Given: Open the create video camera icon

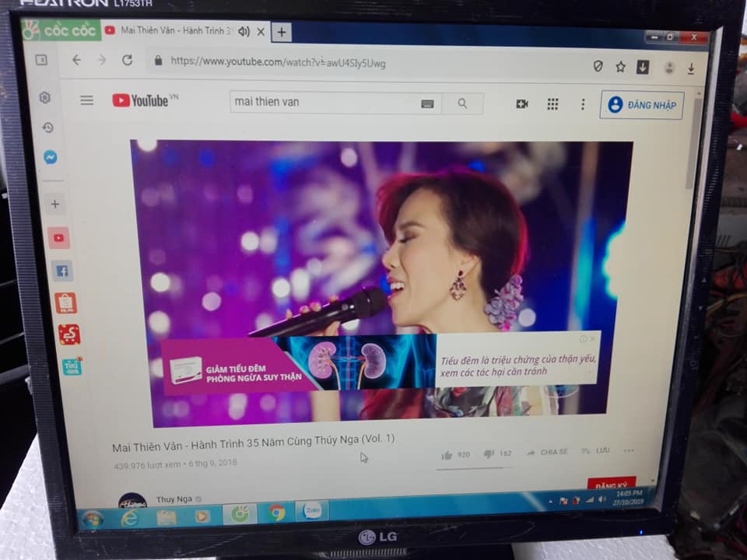Looking at the screenshot, I should pyautogui.click(x=522, y=103).
